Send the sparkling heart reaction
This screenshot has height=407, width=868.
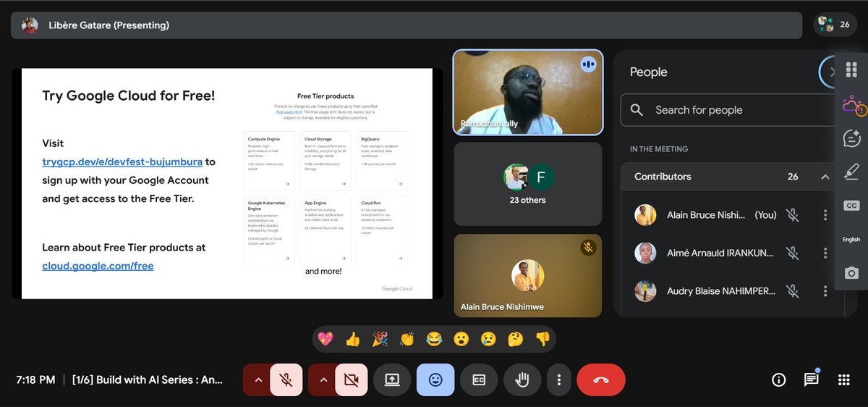tap(325, 338)
